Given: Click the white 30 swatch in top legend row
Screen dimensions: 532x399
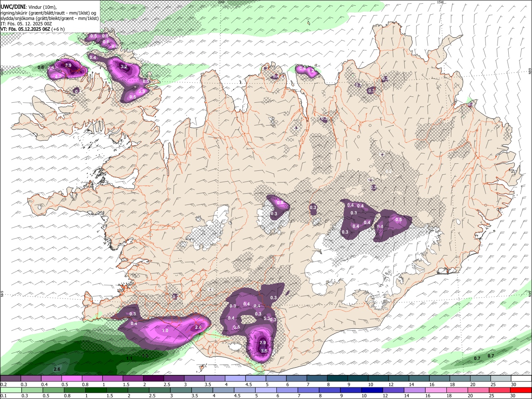Looking at the screenshot, I should click(x=521, y=379).
